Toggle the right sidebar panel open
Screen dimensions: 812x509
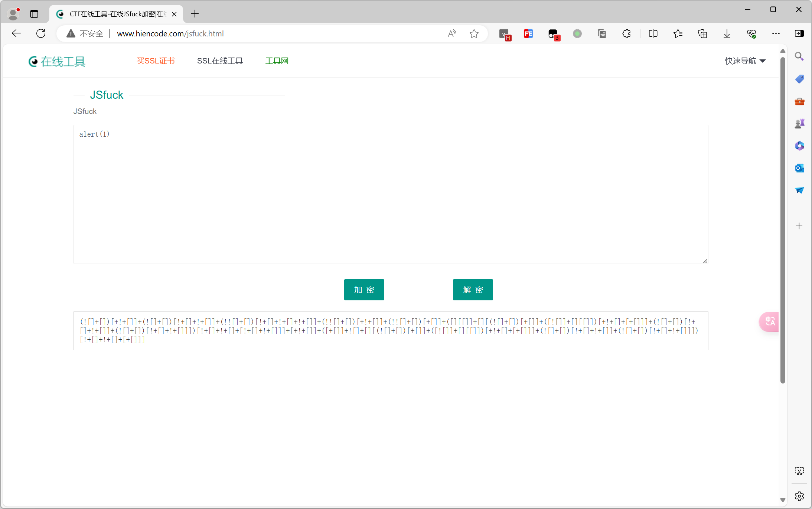[x=799, y=33]
